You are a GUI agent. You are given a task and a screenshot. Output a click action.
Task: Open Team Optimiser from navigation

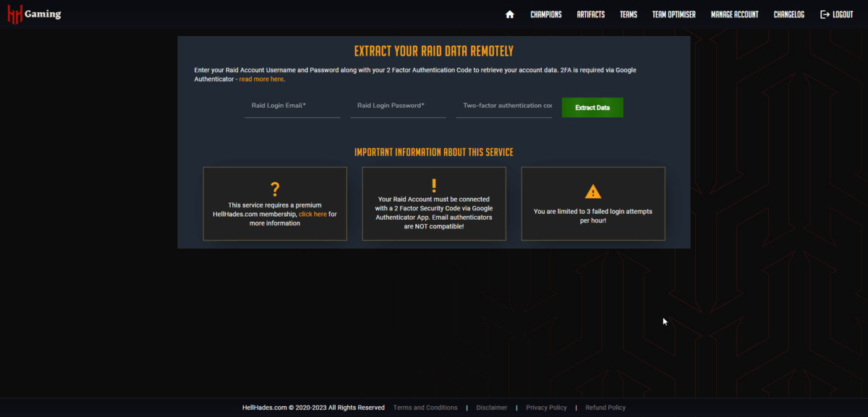(x=673, y=14)
